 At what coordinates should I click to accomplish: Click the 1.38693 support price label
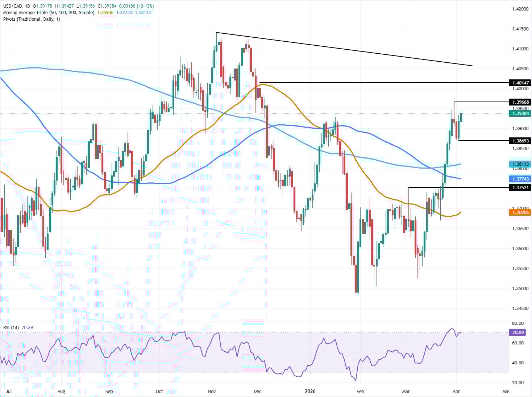[x=520, y=141]
